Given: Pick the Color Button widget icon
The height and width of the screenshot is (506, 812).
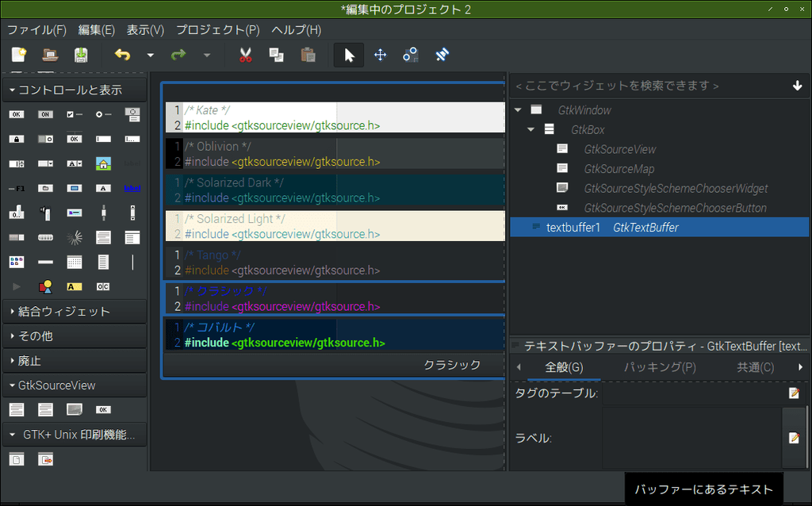Looking at the screenshot, I should 75,188.
